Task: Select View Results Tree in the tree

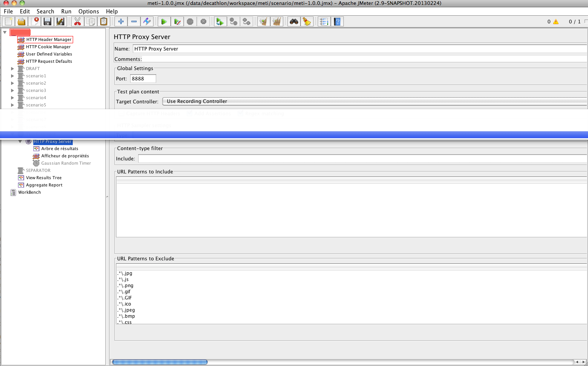Action: point(44,178)
